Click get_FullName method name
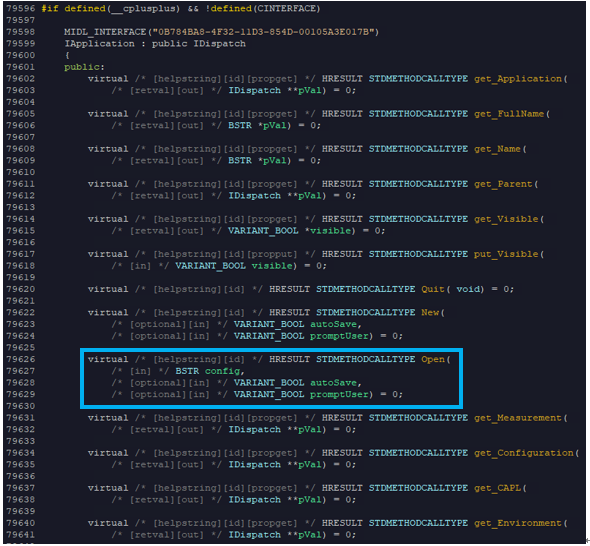Screen dimensions: 590x546 (509, 114)
